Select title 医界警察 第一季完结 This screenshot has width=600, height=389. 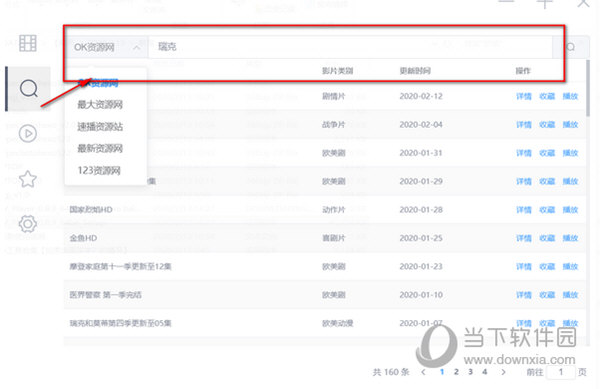point(105,295)
